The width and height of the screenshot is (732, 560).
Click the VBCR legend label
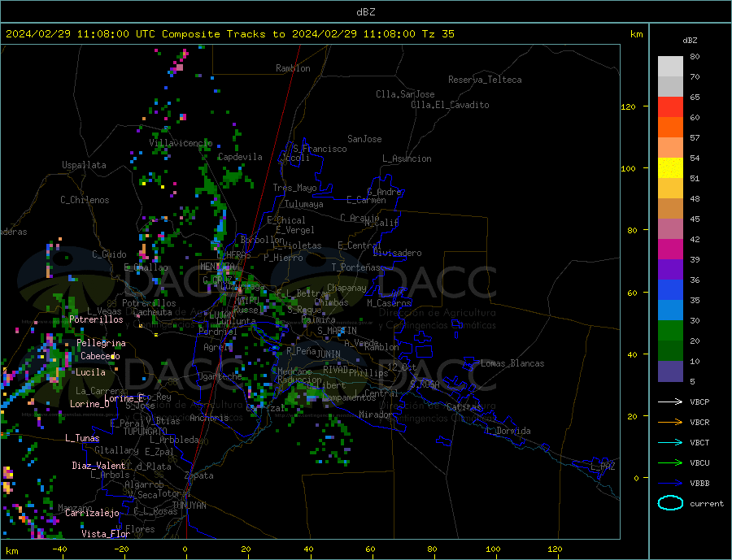(x=699, y=423)
